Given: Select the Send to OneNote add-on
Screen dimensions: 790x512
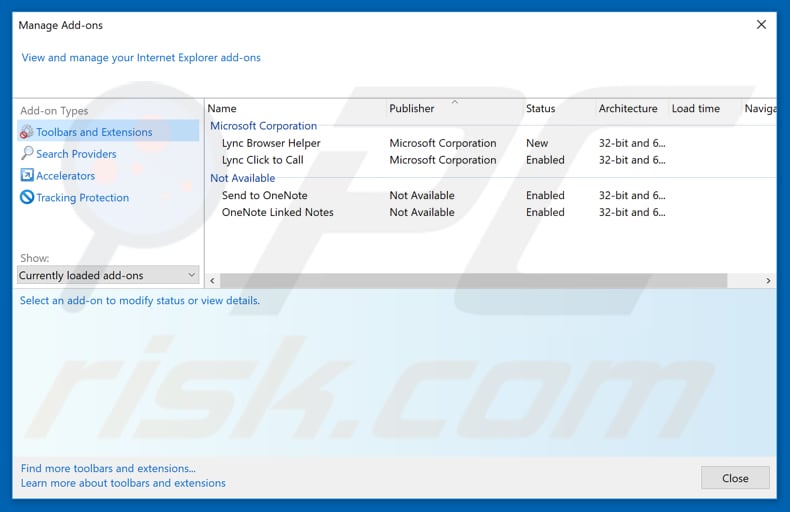Looking at the screenshot, I should (265, 196).
